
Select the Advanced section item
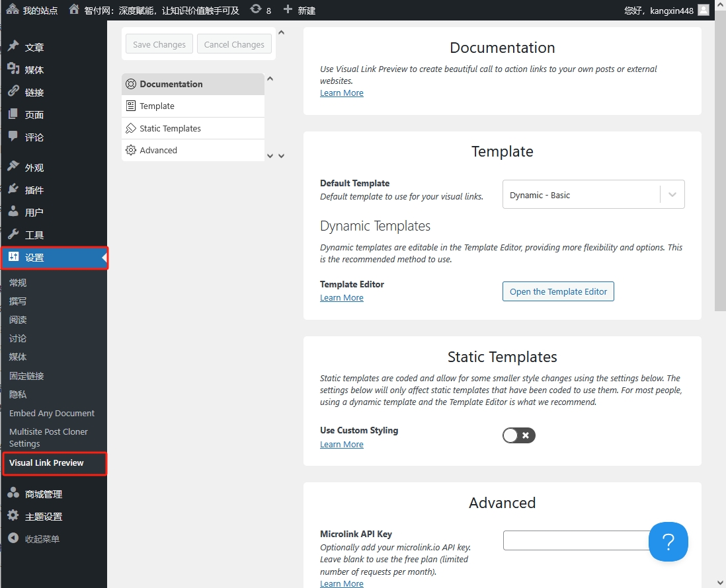pos(193,150)
